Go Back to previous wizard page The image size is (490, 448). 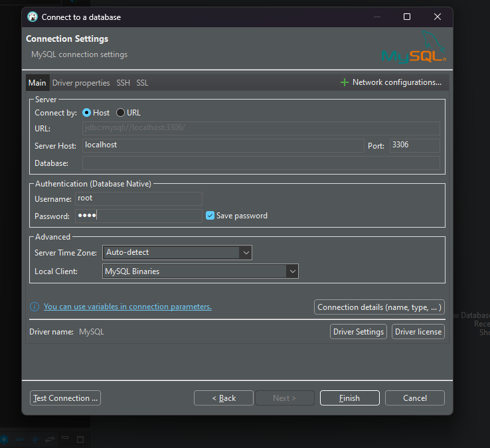tap(224, 398)
